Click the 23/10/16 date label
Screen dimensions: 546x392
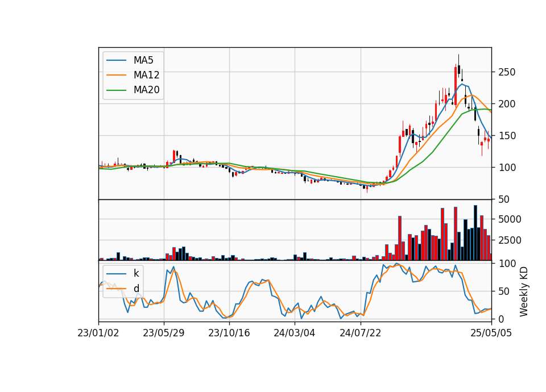(229, 333)
